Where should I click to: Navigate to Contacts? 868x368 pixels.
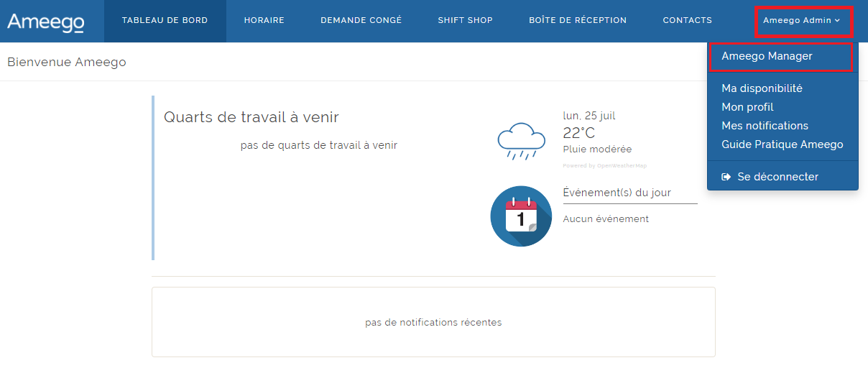[x=687, y=21]
